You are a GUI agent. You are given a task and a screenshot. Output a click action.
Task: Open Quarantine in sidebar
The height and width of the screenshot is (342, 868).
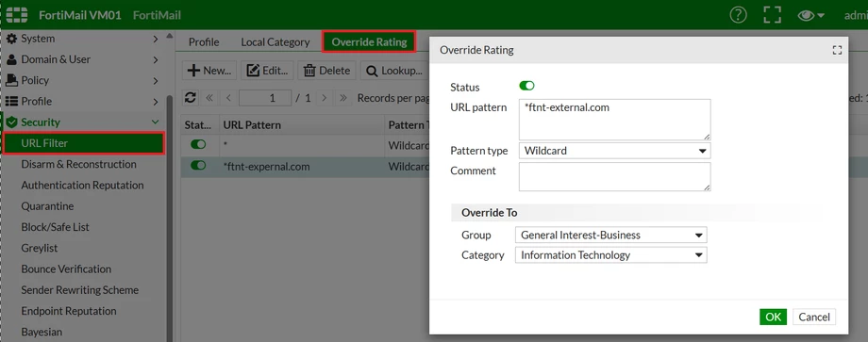coord(47,206)
